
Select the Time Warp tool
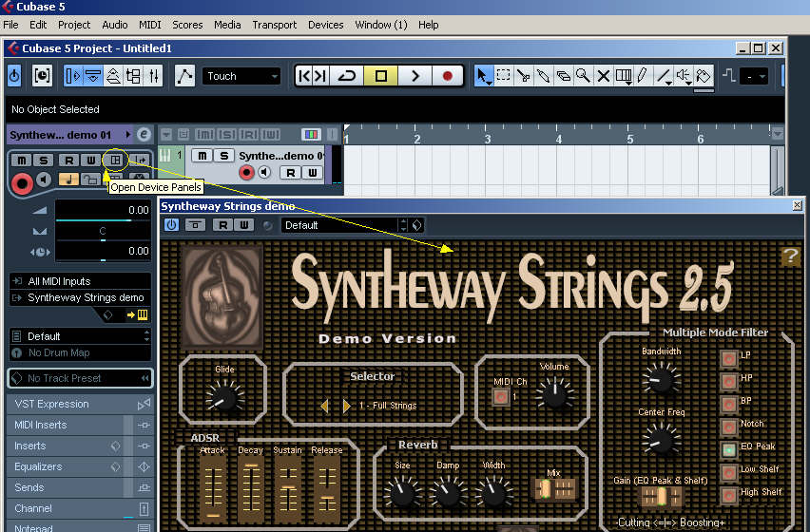623,76
